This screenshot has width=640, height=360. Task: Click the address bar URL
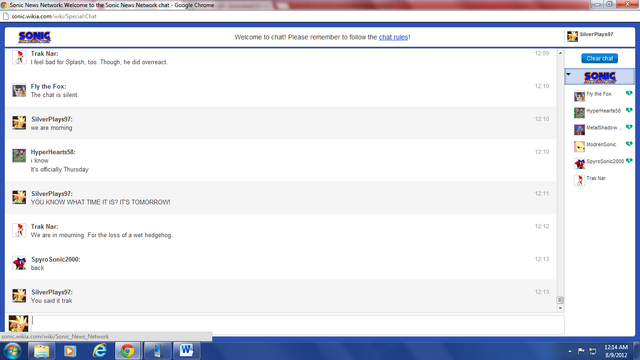click(54, 16)
